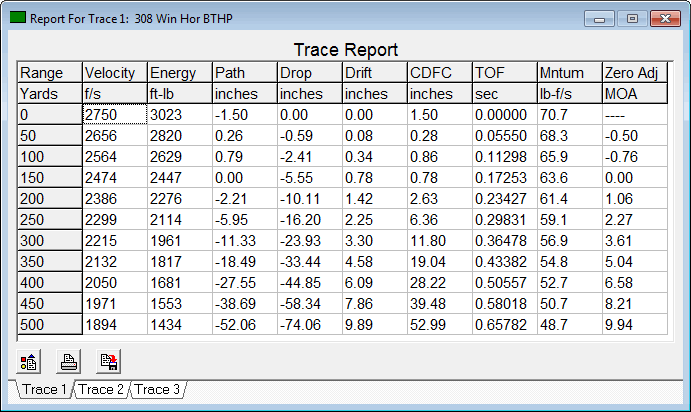Select the energy value 1434
This screenshot has width=691, height=412.
180,325
